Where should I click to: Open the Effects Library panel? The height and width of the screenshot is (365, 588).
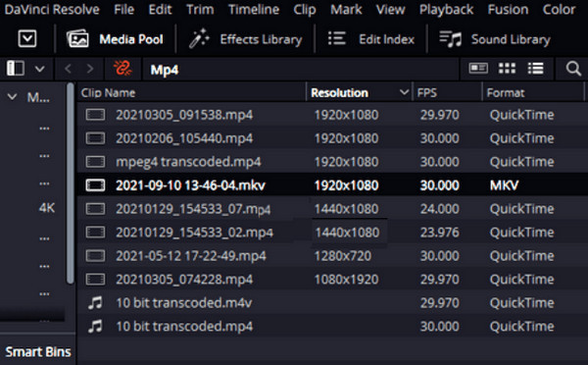pos(246,39)
